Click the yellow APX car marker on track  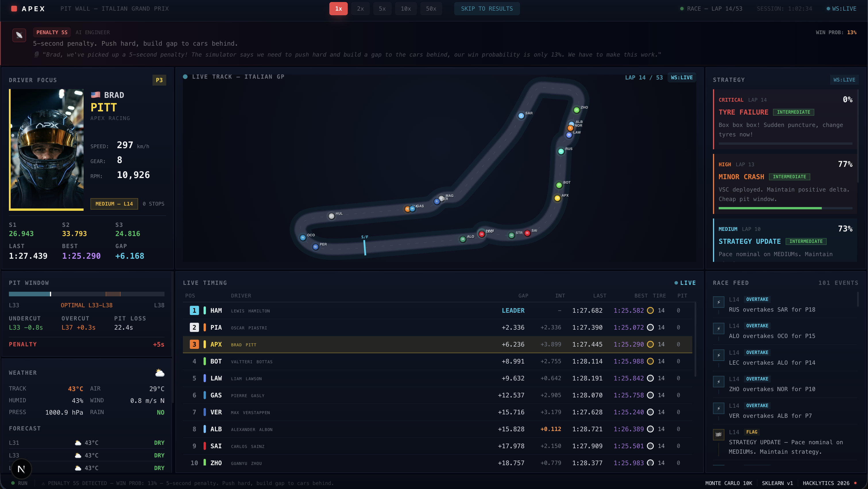point(557,198)
